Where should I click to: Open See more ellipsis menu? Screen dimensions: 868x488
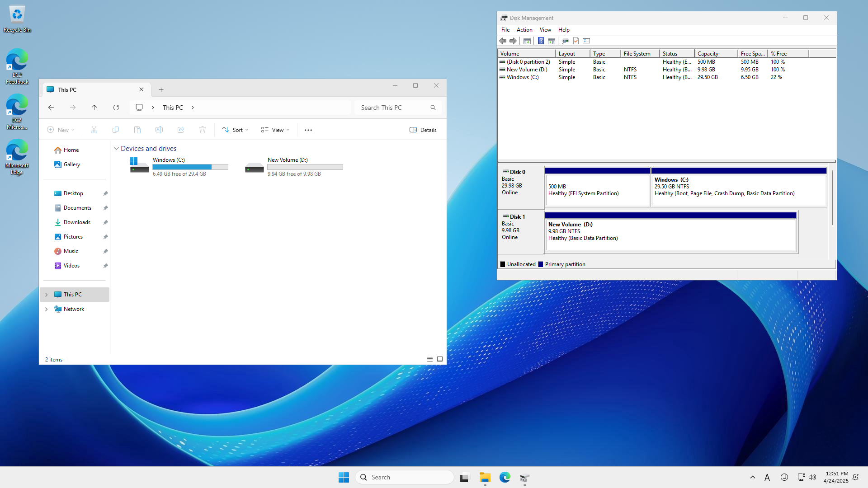coord(308,130)
